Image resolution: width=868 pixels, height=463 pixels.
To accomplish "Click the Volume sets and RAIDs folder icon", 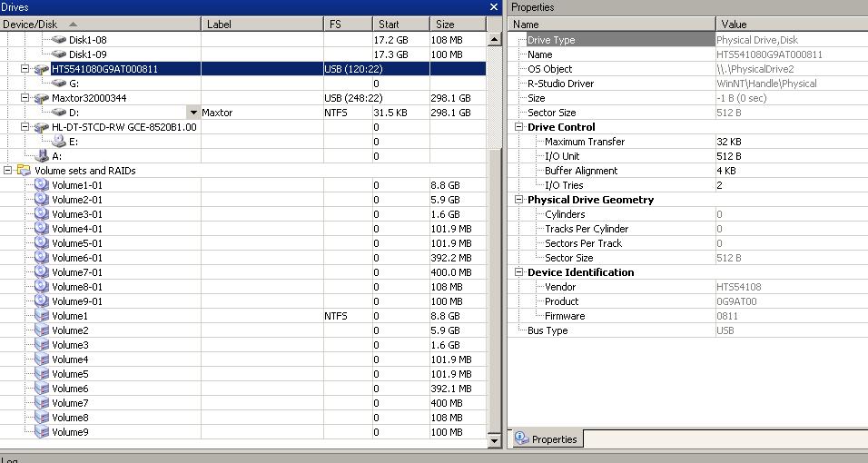I will click(24, 171).
